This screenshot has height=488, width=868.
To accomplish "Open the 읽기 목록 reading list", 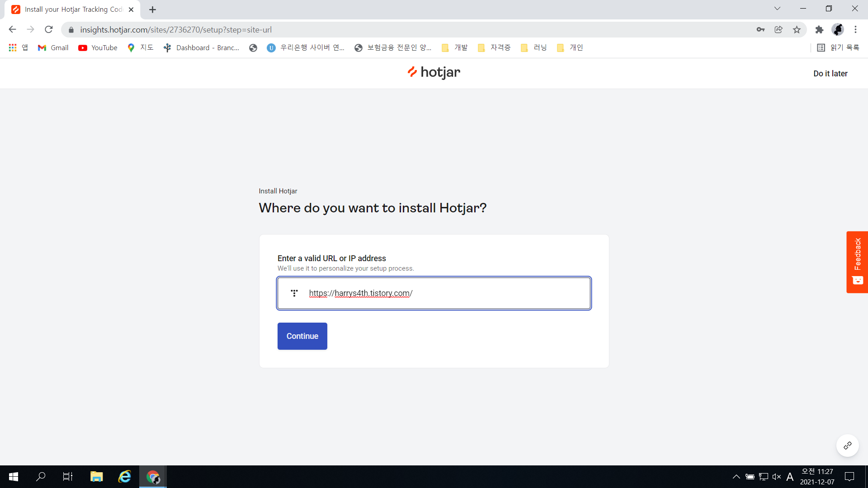I will (838, 48).
